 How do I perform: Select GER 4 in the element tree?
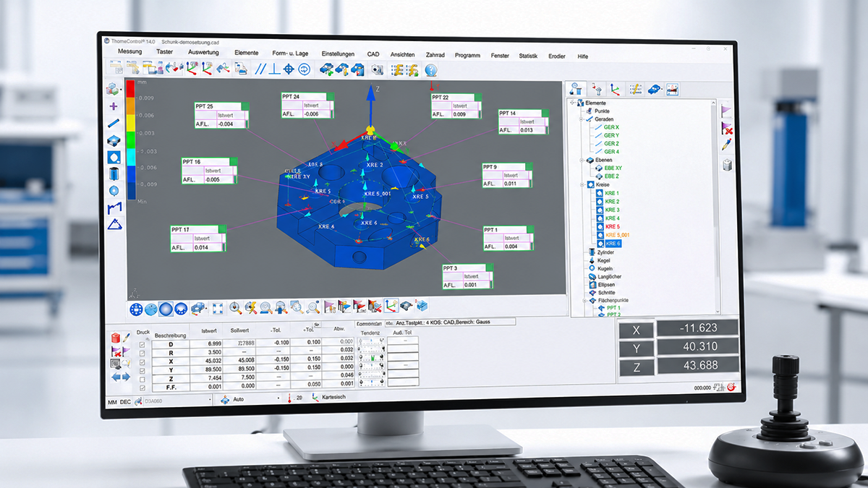click(x=611, y=152)
